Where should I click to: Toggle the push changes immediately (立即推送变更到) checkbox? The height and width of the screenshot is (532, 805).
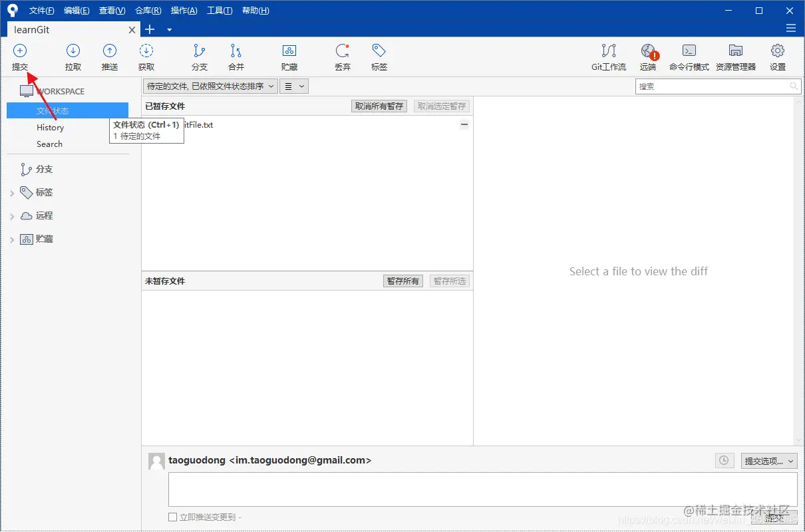pyautogui.click(x=172, y=517)
